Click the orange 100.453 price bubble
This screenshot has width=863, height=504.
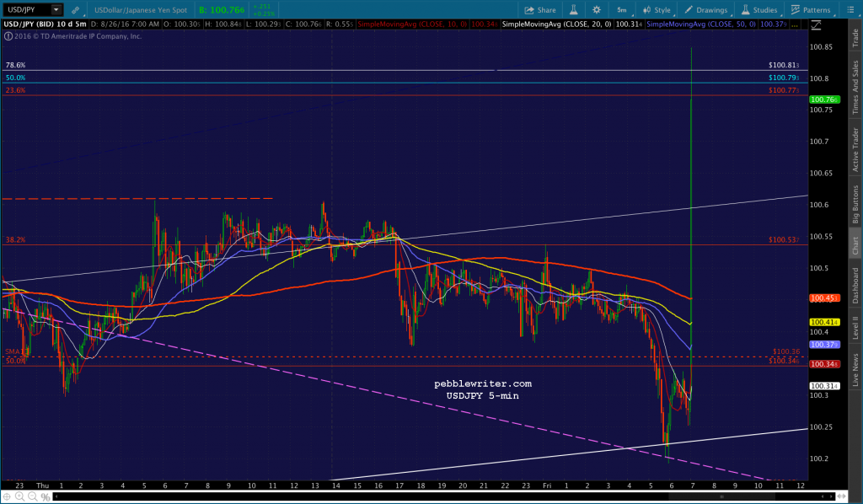click(x=824, y=298)
